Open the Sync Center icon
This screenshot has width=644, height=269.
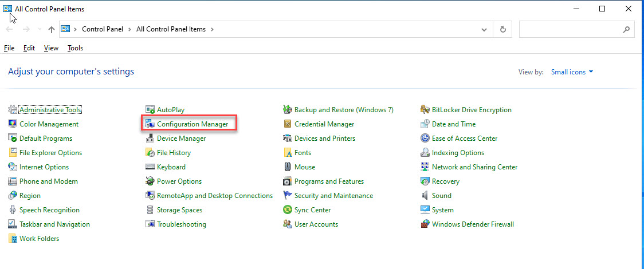pyautogui.click(x=288, y=210)
